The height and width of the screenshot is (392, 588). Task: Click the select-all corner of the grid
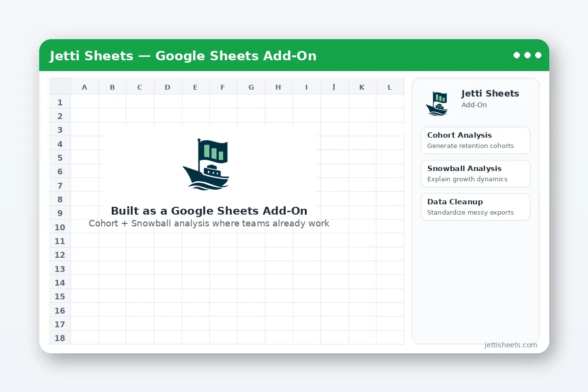(x=60, y=87)
